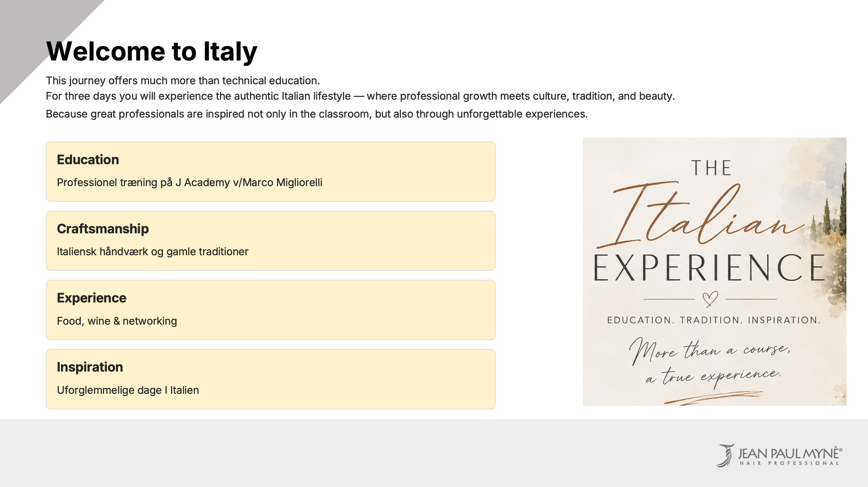Click the 'Education. Tradition. Inspiration.' tagline

click(x=714, y=320)
